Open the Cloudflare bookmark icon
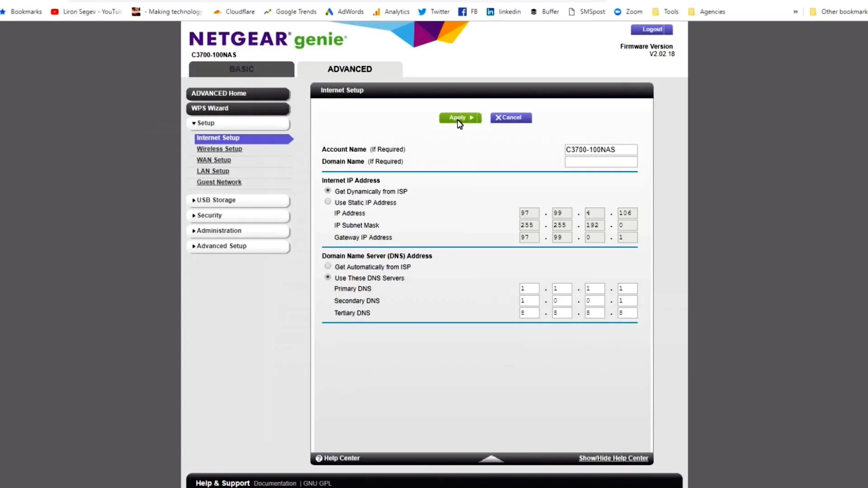The height and width of the screenshot is (488, 868). click(217, 12)
